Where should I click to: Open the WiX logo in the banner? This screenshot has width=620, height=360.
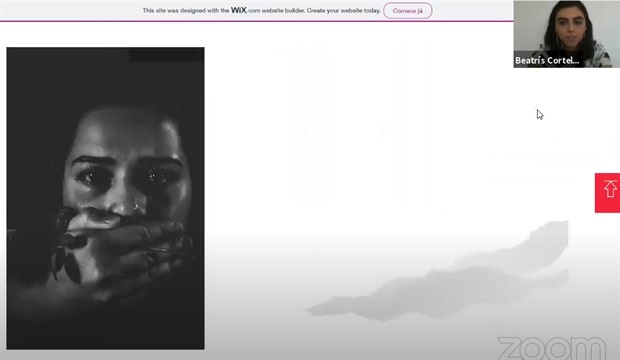click(x=238, y=10)
